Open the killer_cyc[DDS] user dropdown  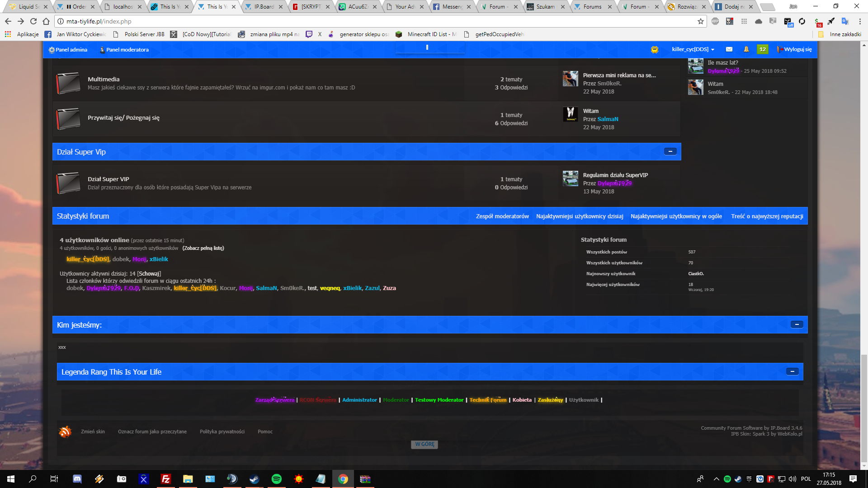pyautogui.click(x=693, y=49)
